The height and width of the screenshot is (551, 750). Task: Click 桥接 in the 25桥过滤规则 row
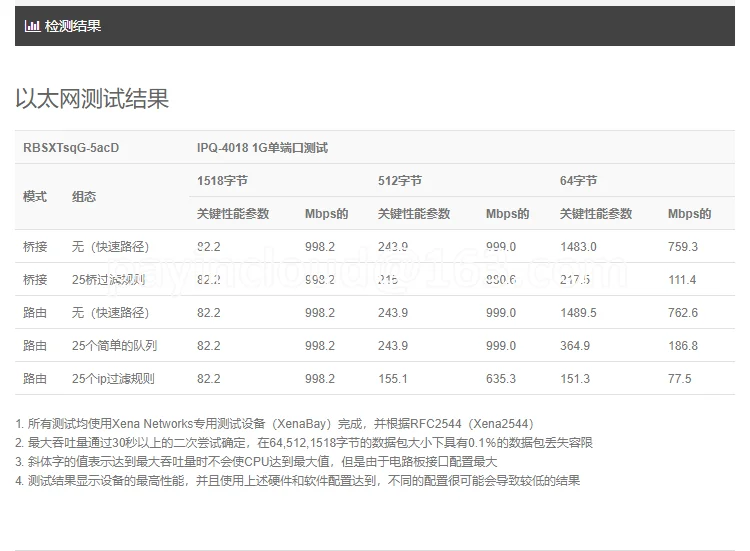point(35,280)
